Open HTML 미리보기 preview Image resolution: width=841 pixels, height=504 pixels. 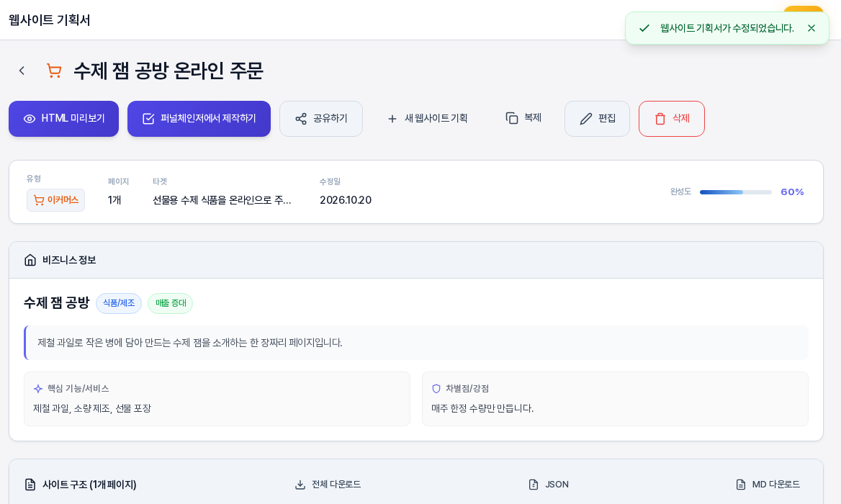(64, 119)
